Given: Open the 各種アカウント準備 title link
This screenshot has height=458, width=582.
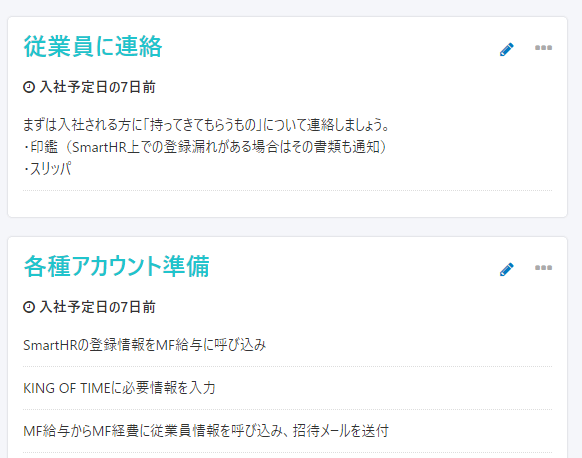Looking at the screenshot, I should (x=117, y=266).
